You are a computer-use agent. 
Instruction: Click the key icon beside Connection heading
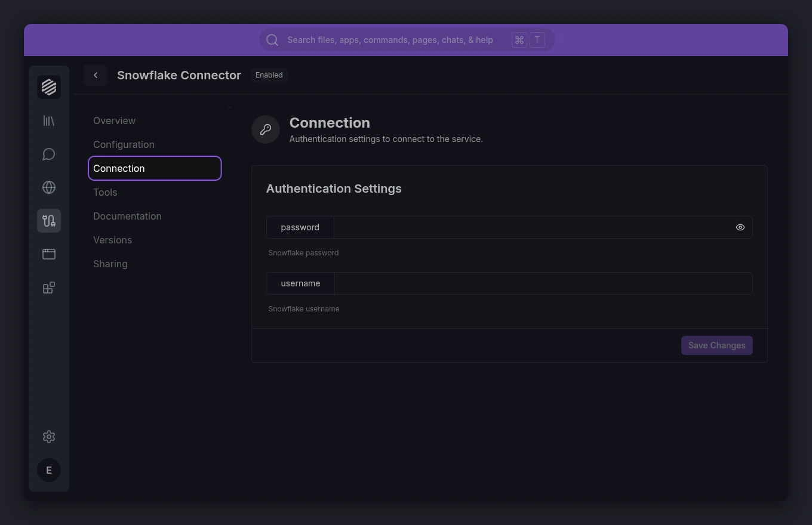coord(266,129)
